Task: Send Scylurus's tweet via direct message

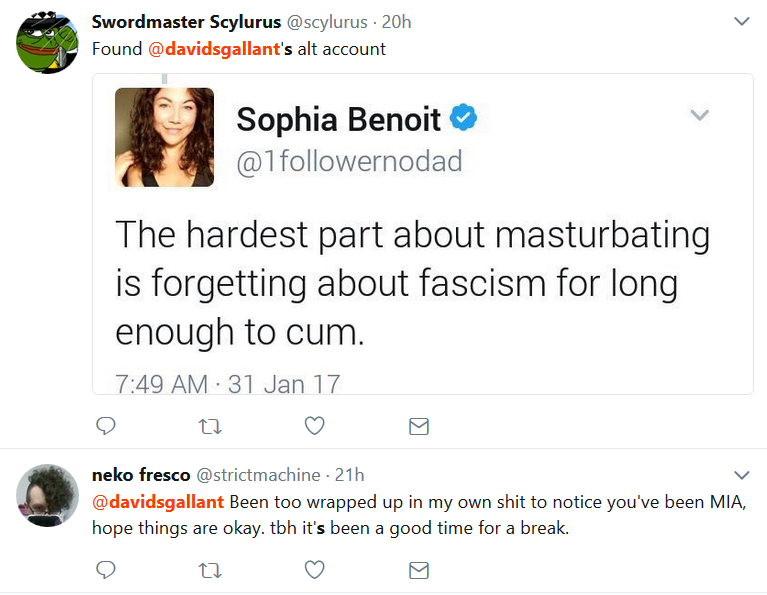Action: (419, 427)
